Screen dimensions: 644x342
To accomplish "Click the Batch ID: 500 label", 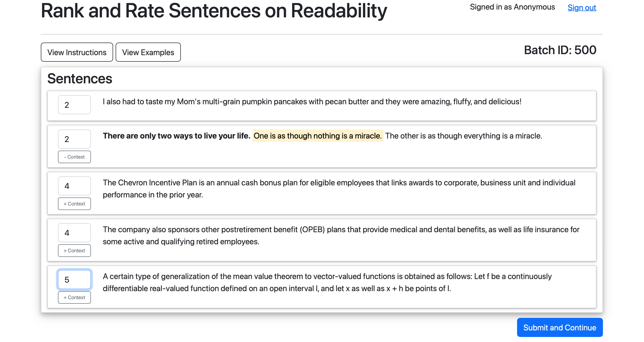I will click(560, 50).
